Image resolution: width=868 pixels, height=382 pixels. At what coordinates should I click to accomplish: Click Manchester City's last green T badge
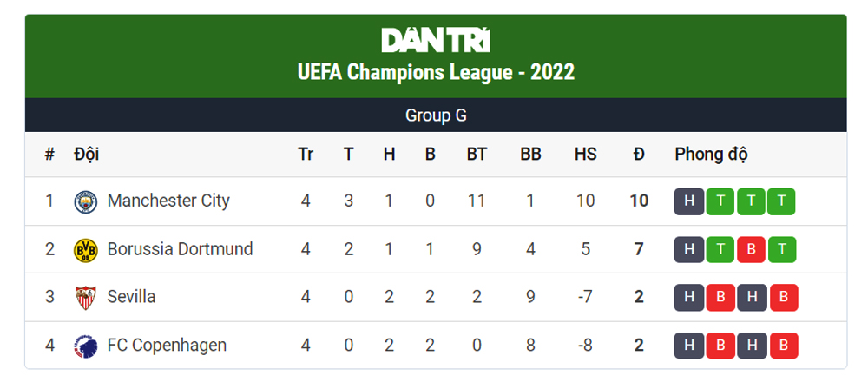(x=781, y=201)
